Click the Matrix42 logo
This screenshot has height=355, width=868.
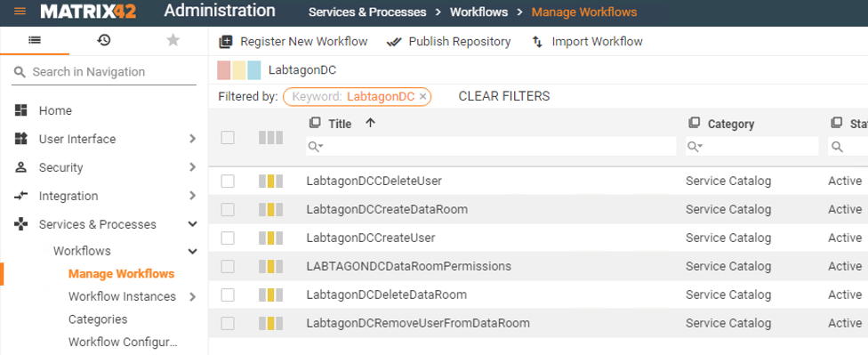(88, 12)
